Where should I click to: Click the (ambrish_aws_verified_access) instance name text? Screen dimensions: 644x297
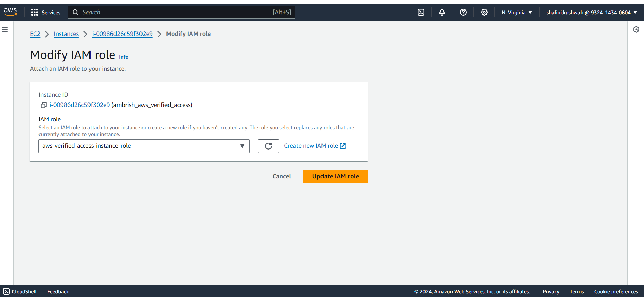click(x=152, y=105)
